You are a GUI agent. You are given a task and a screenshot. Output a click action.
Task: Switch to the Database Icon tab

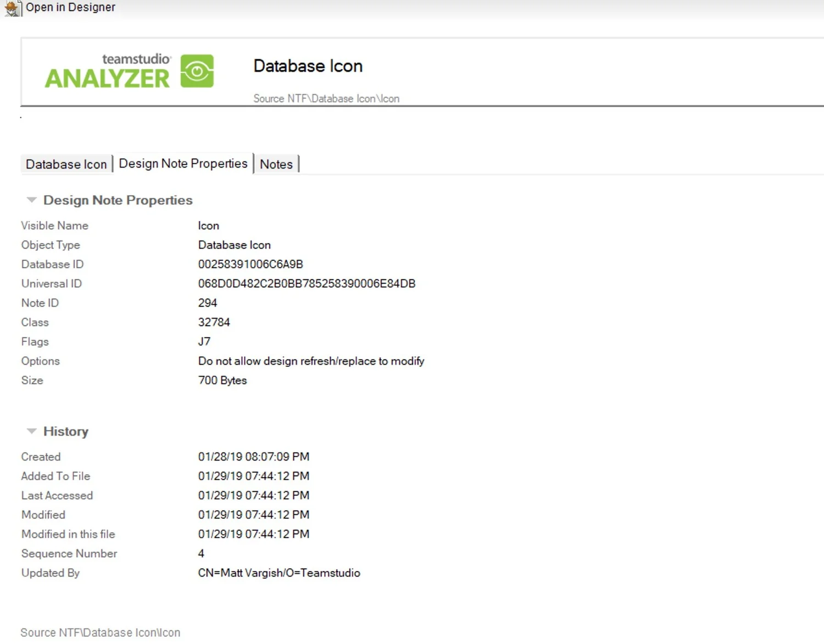coord(66,164)
